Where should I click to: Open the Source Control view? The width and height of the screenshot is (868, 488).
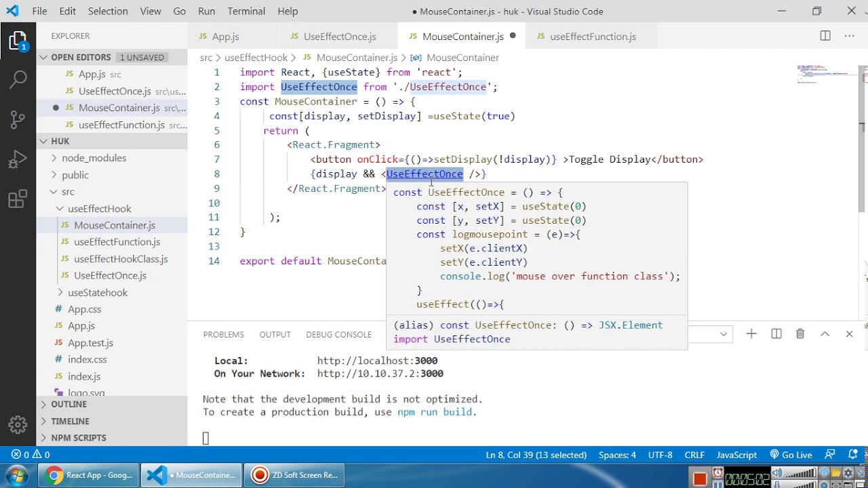pos(18,120)
